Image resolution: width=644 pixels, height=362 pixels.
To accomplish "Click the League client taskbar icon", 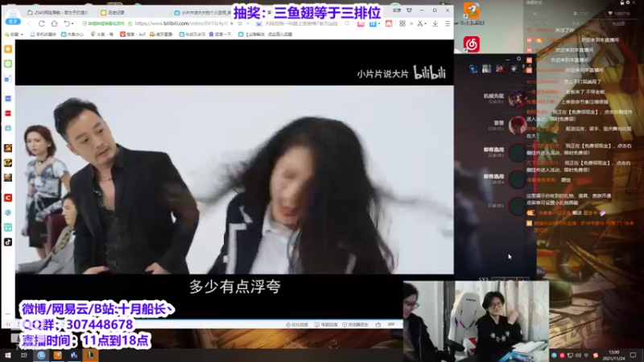I will [90, 356].
